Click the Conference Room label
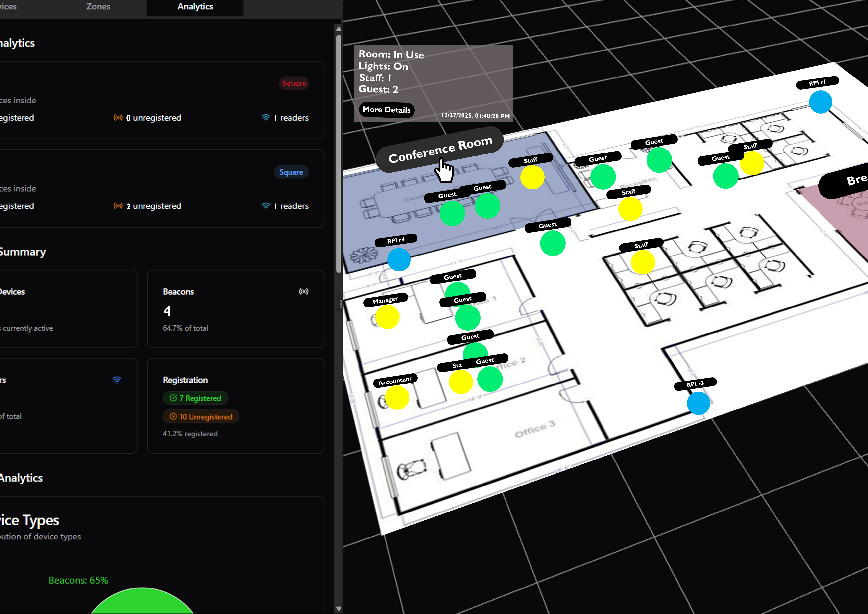The image size is (868, 614). [x=440, y=150]
